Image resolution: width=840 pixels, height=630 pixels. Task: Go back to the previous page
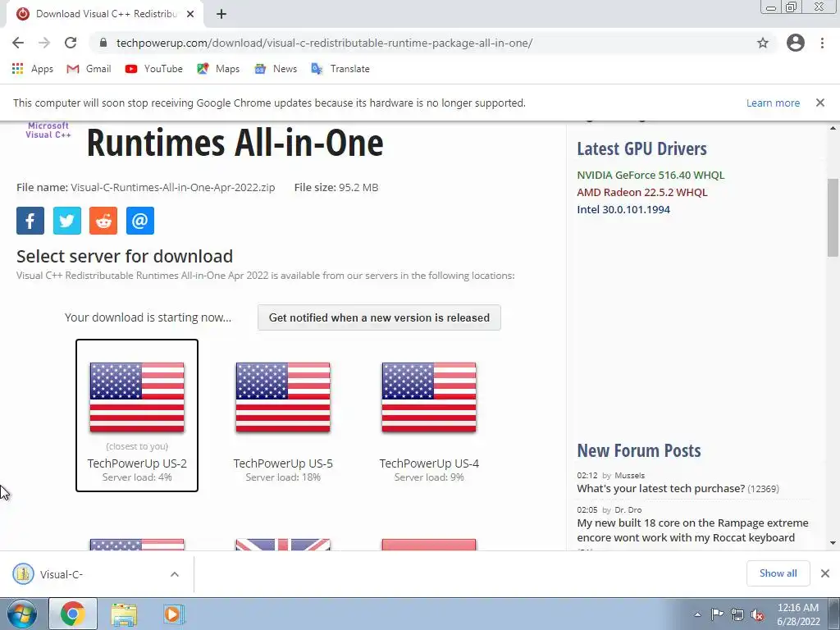click(18, 43)
